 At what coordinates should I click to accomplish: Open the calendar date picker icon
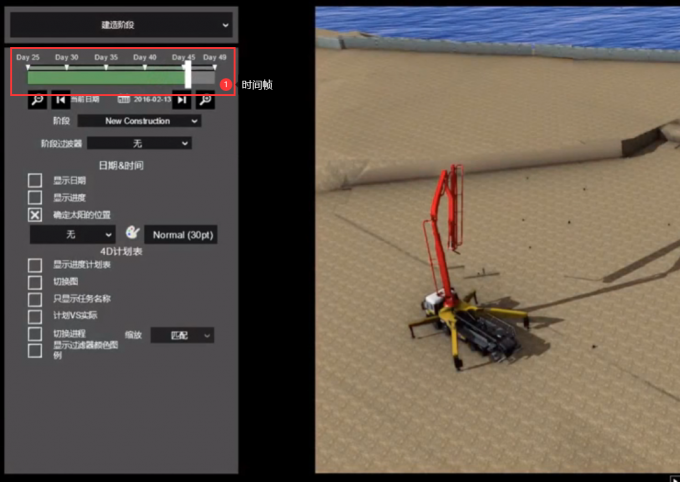tap(124, 100)
